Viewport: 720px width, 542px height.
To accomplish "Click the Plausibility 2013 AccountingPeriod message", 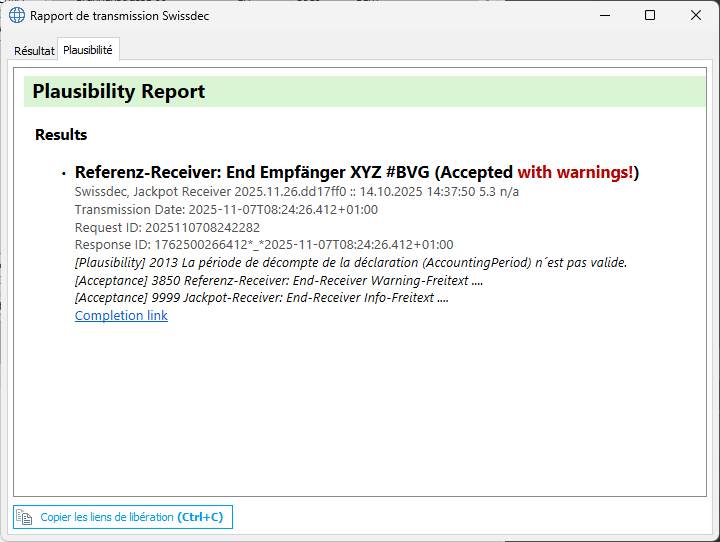I will [x=350, y=263].
